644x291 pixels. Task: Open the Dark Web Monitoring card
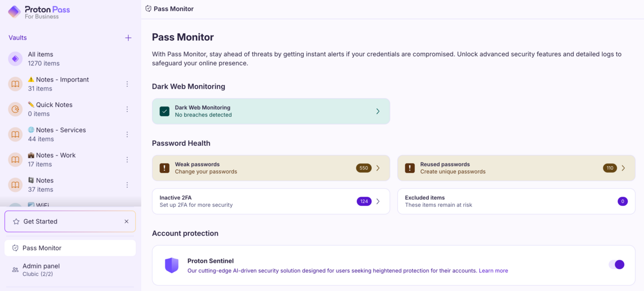pos(271,111)
